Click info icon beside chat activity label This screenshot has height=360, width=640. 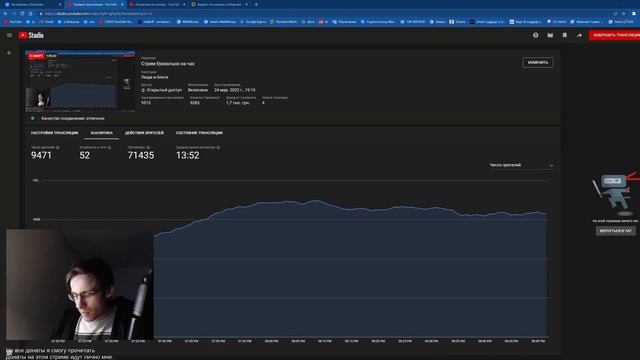[x=109, y=147]
